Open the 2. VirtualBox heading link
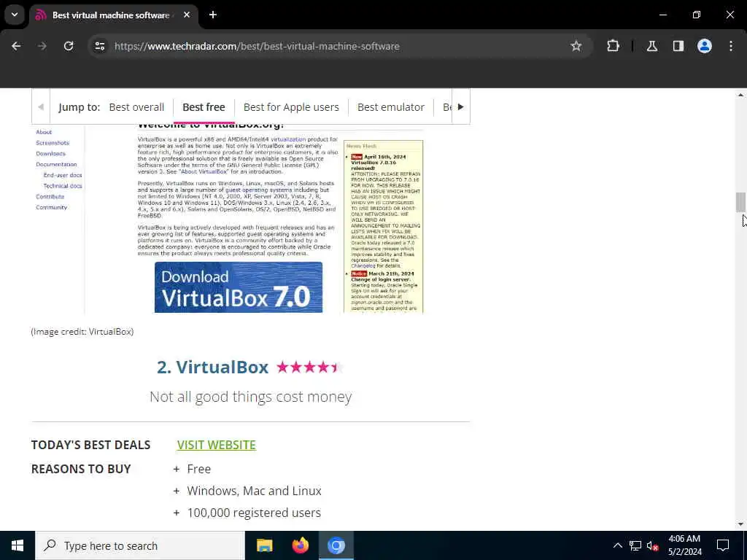This screenshot has width=747, height=560. pyautogui.click(x=212, y=367)
